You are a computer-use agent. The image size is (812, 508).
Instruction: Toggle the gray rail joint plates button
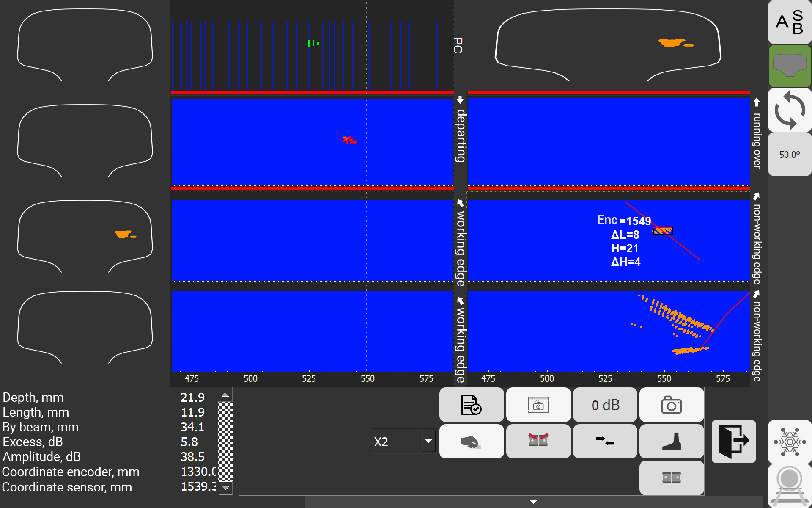(671, 478)
